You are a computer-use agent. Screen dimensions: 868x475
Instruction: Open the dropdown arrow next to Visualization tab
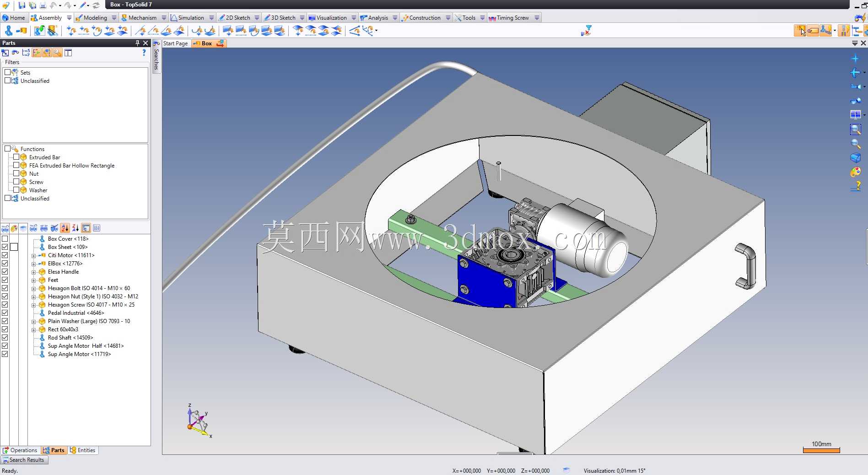(354, 18)
